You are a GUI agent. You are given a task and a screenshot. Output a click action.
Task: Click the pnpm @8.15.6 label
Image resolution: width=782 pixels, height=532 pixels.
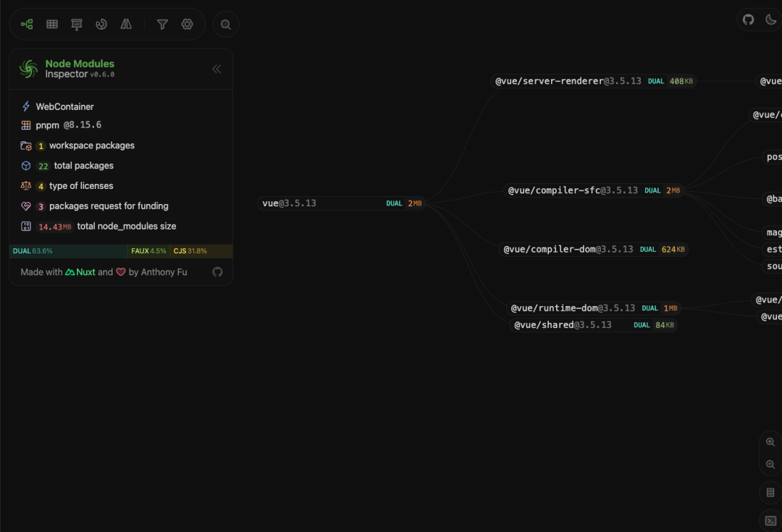68,125
